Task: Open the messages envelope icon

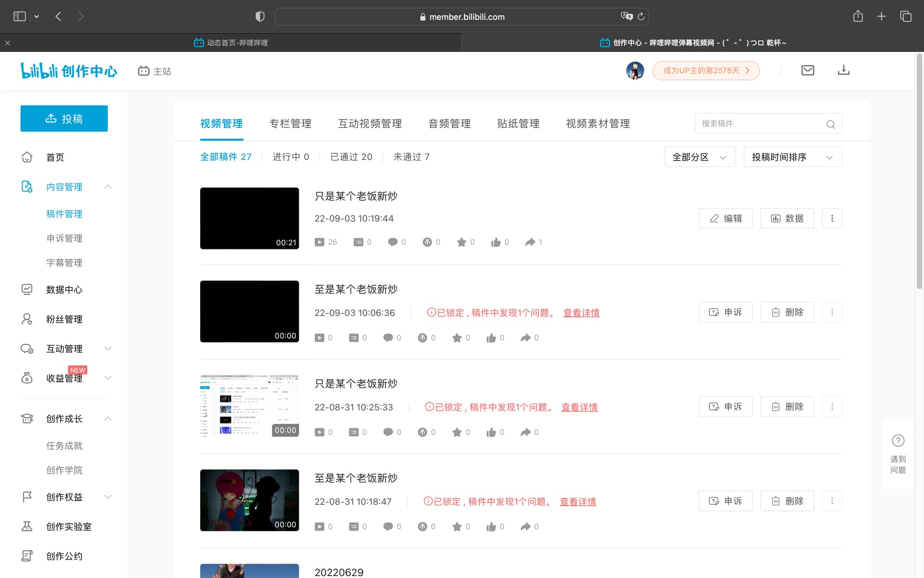Action: coord(808,70)
